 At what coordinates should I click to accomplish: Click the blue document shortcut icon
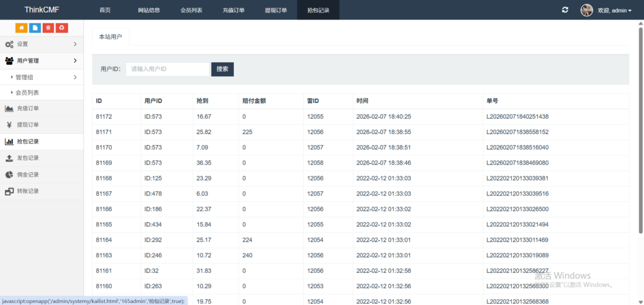pos(35,28)
